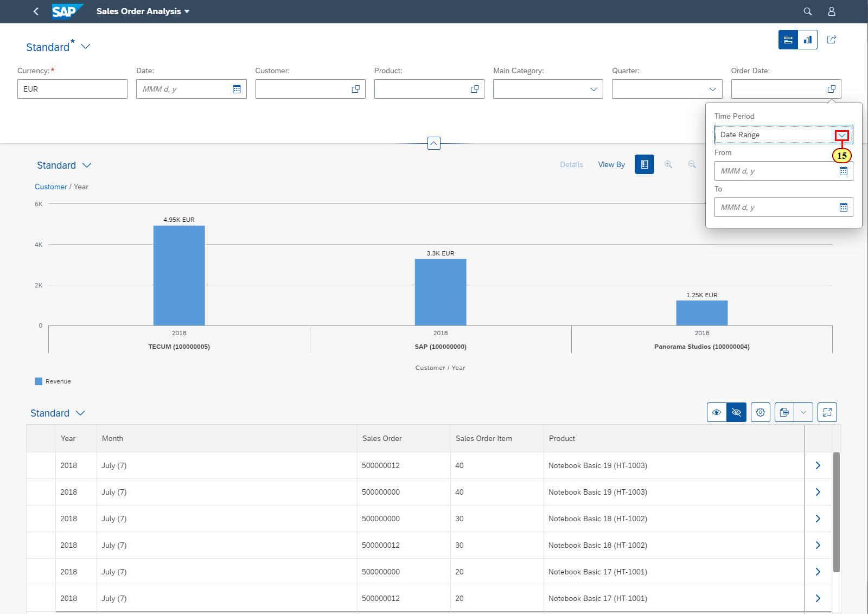The height and width of the screenshot is (614, 868).
Task: Navigate into row 500000012 item 20
Action: click(818, 598)
